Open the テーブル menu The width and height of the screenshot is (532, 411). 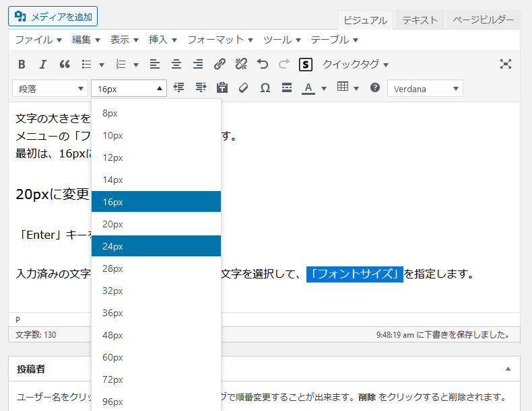(334, 40)
